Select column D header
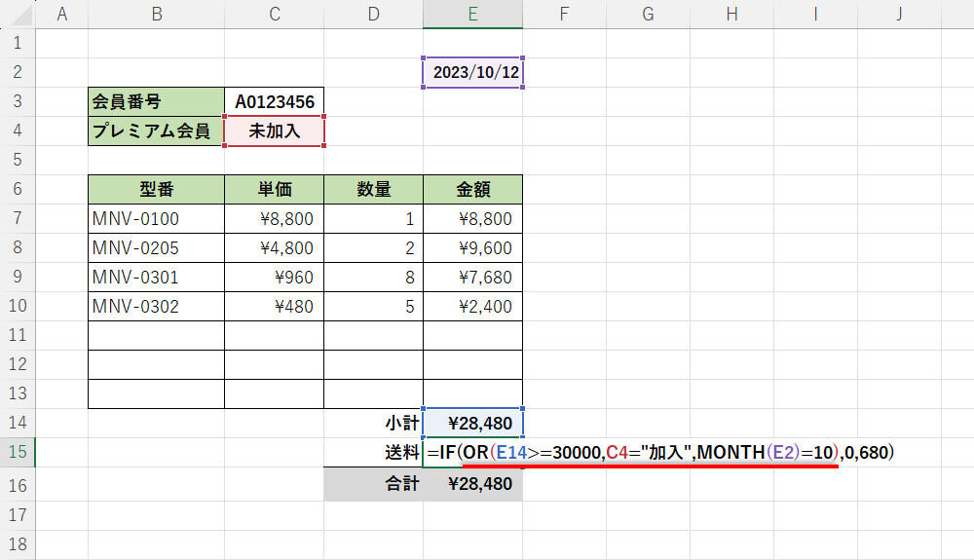The image size is (974, 560). coord(373,14)
